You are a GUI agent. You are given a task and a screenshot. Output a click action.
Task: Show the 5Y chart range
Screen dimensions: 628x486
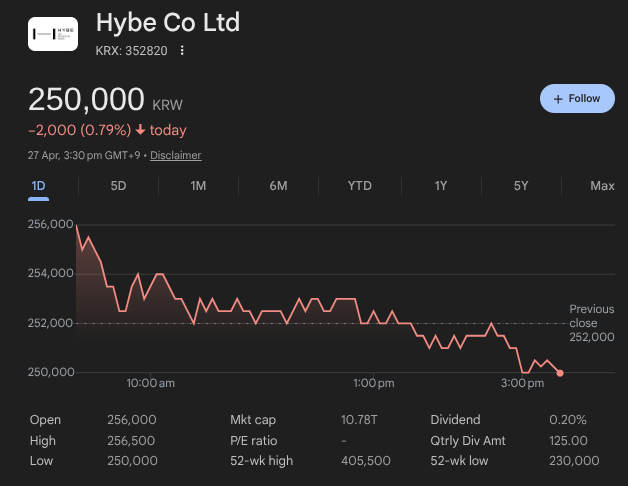click(x=521, y=186)
